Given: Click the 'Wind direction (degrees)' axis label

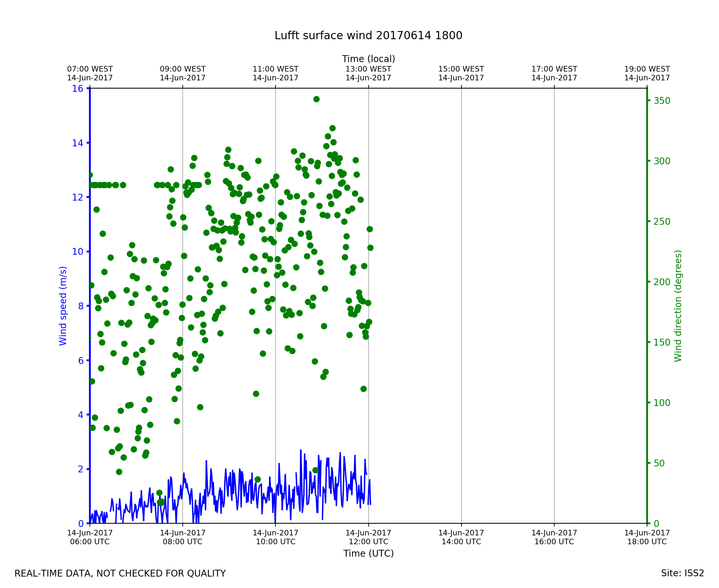Looking at the screenshot, I should tap(678, 306).
